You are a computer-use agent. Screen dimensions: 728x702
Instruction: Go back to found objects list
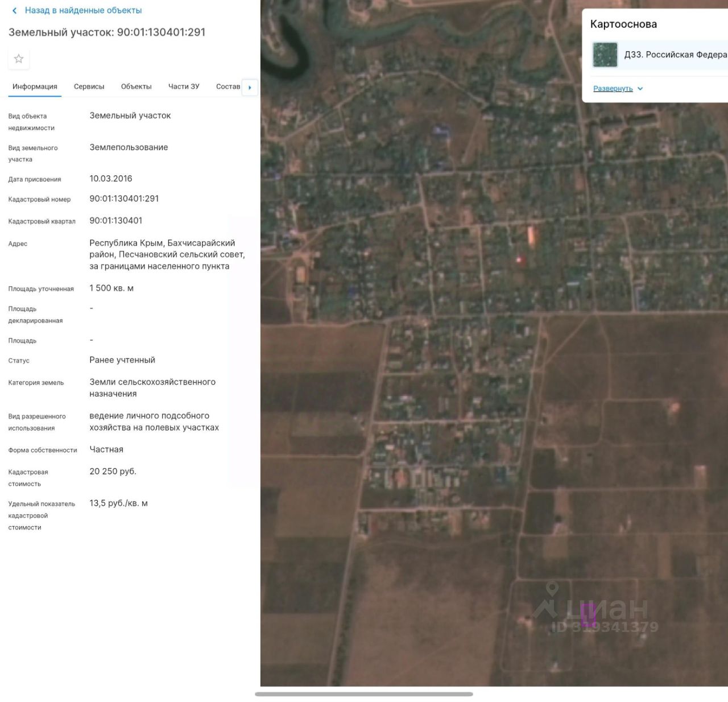pyautogui.click(x=83, y=10)
